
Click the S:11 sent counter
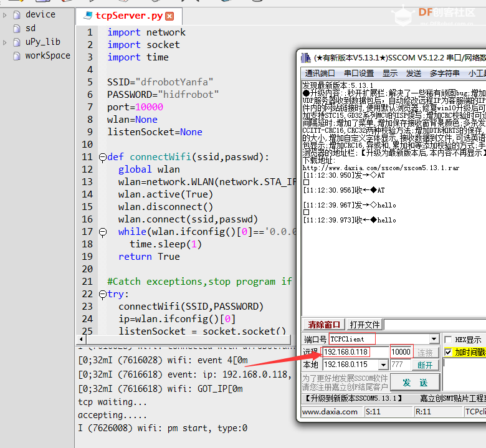373,412
